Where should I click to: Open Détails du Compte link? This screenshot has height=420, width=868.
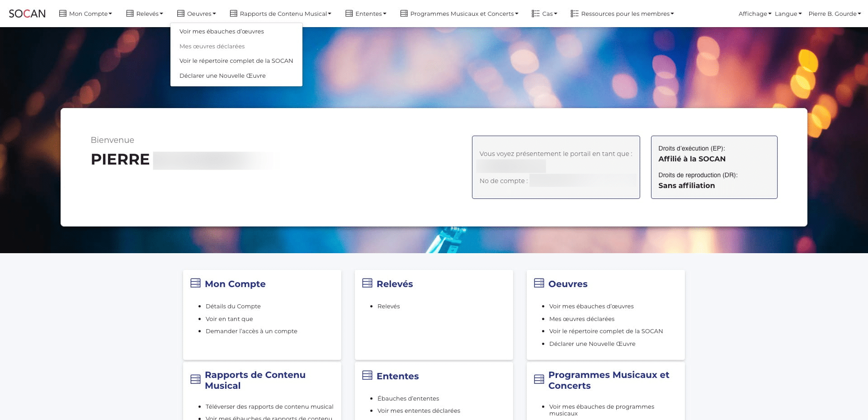coord(233,306)
